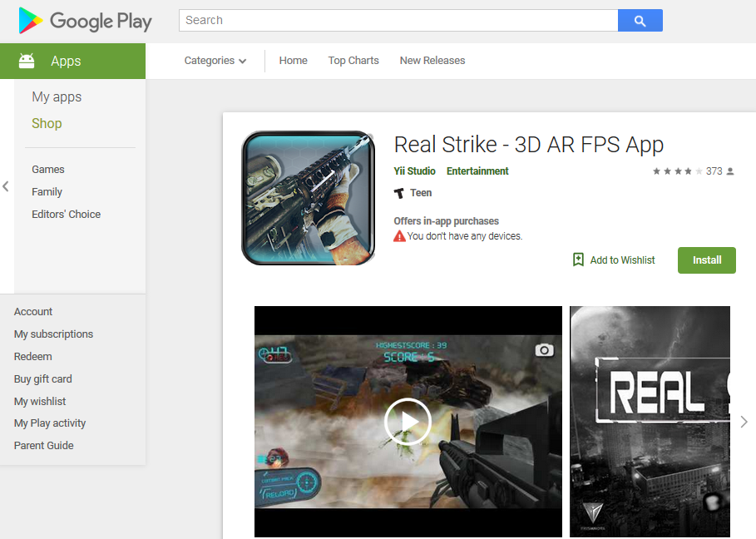The height and width of the screenshot is (539, 756).
Task: Expand the Categories dropdown
Action: pyautogui.click(x=215, y=61)
